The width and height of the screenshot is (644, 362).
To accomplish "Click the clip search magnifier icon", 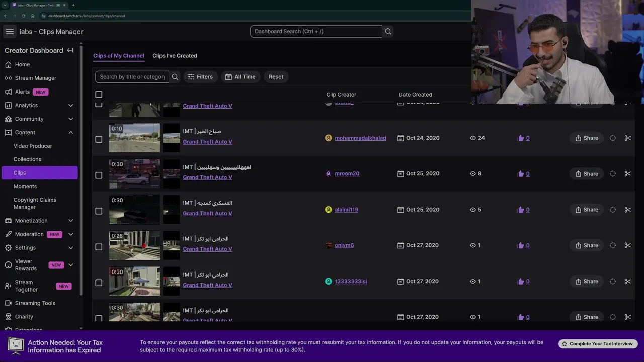I will click(x=175, y=77).
